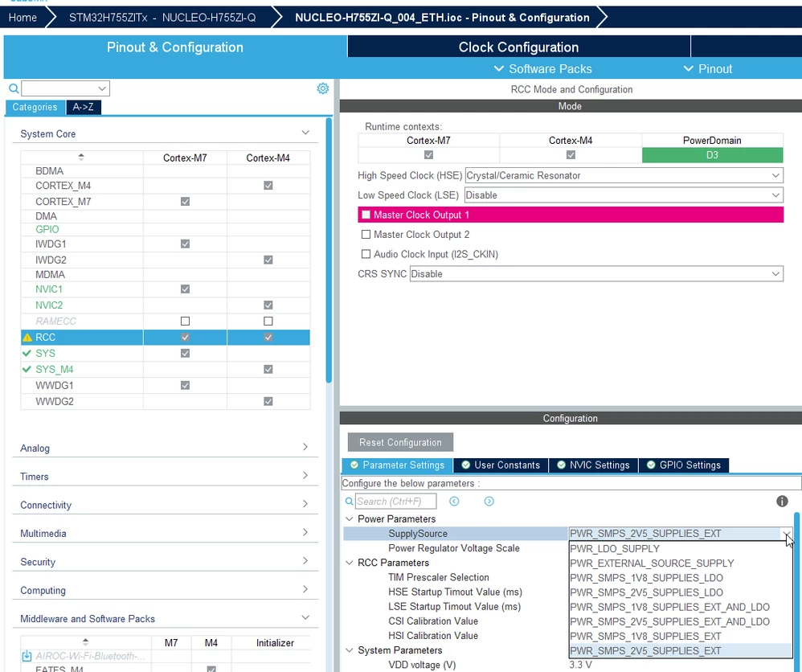This screenshot has width=802, height=672.
Task: Expand the Connectivity category
Action: pyautogui.click(x=166, y=505)
